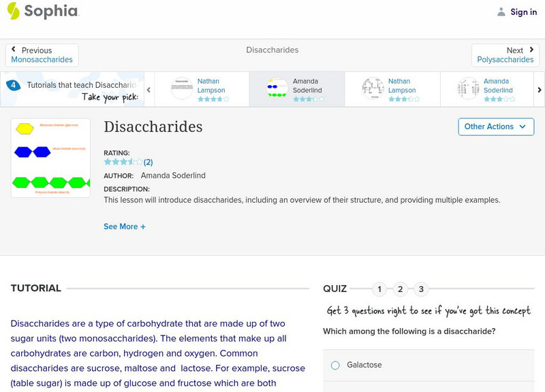Open the lesson's large preview image
This screenshot has height=392, width=545.
(50, 158)
